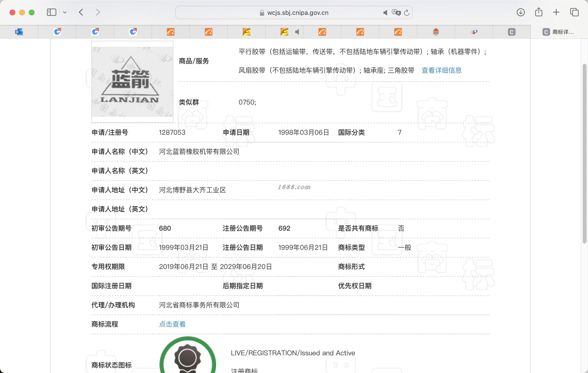
Task: Click registration announcement issue number 692
Action: tap(284, 228)
